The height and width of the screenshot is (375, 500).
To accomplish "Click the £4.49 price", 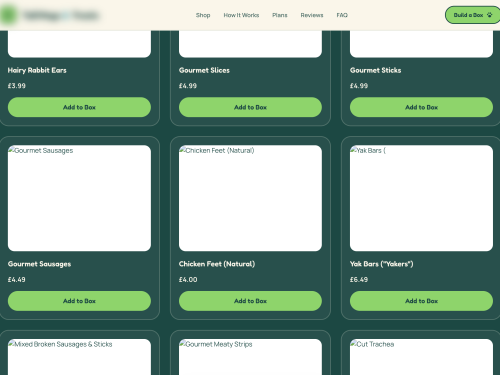I will click(17, 280).
